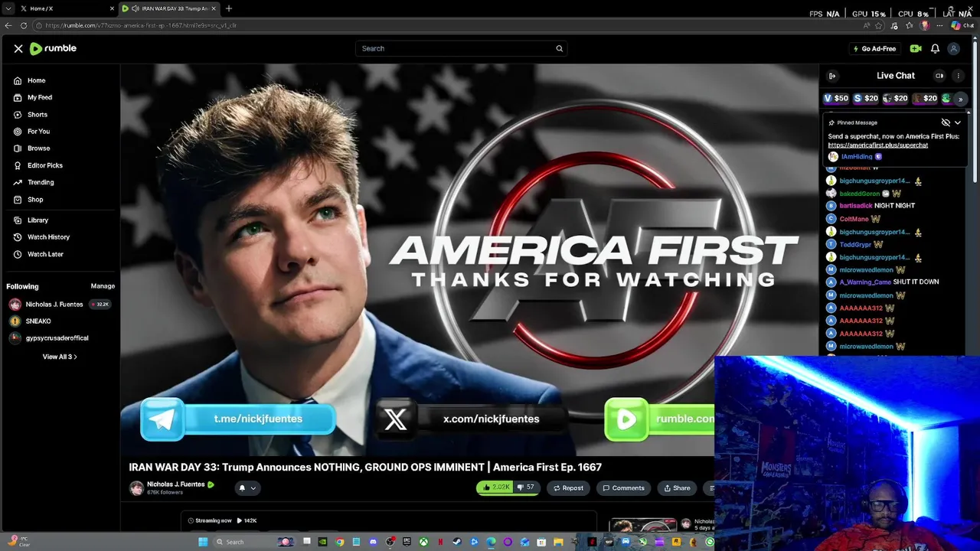The image size is (980, 551).
Task: Select For You in the sidebar
Action: tap(38, 132)
